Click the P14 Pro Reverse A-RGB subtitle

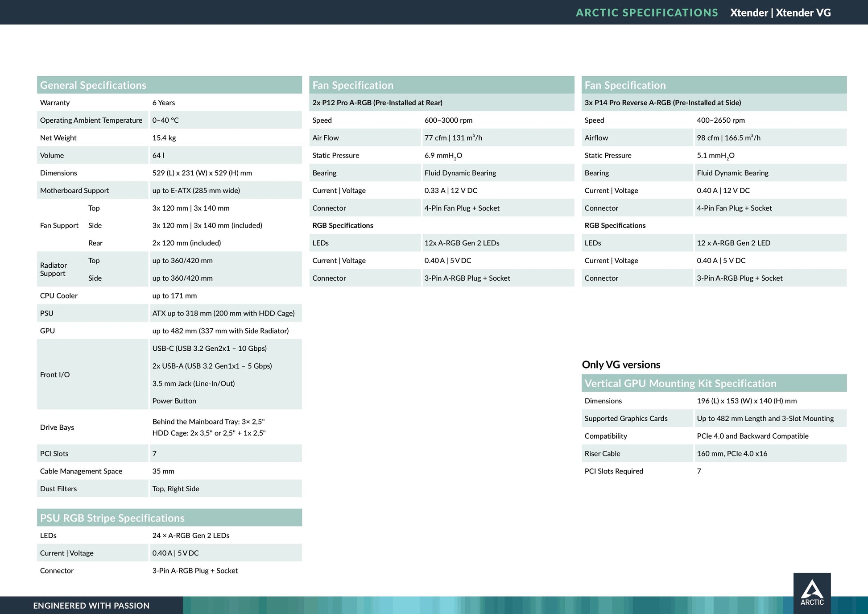[x=662, y=103]
